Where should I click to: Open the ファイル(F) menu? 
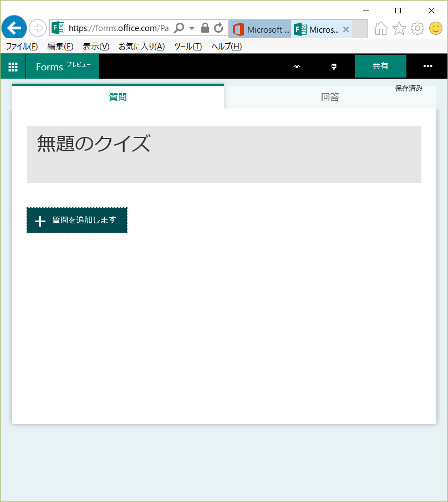[x=22, y=47]
